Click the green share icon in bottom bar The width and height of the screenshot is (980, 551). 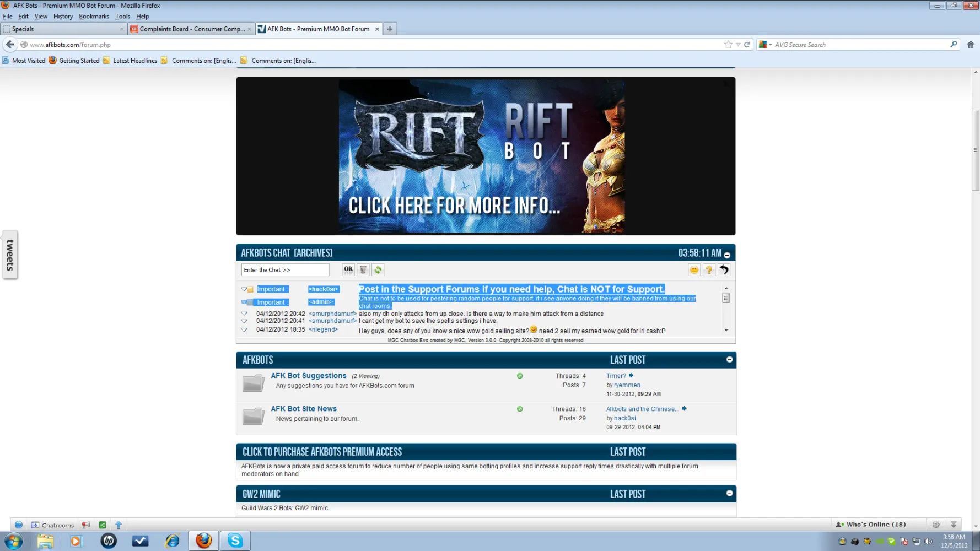pos(102,525)
